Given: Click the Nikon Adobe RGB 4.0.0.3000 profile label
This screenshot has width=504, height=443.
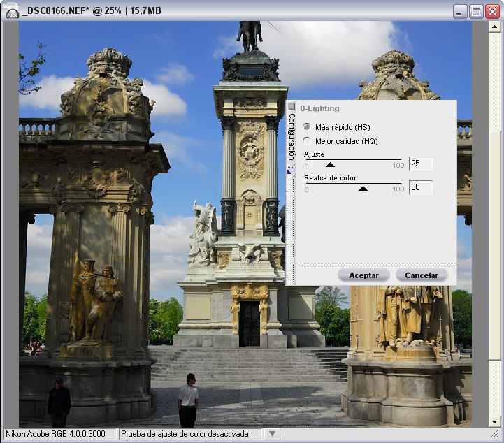Looking at the screenshot, I should [x=56, y=434].
